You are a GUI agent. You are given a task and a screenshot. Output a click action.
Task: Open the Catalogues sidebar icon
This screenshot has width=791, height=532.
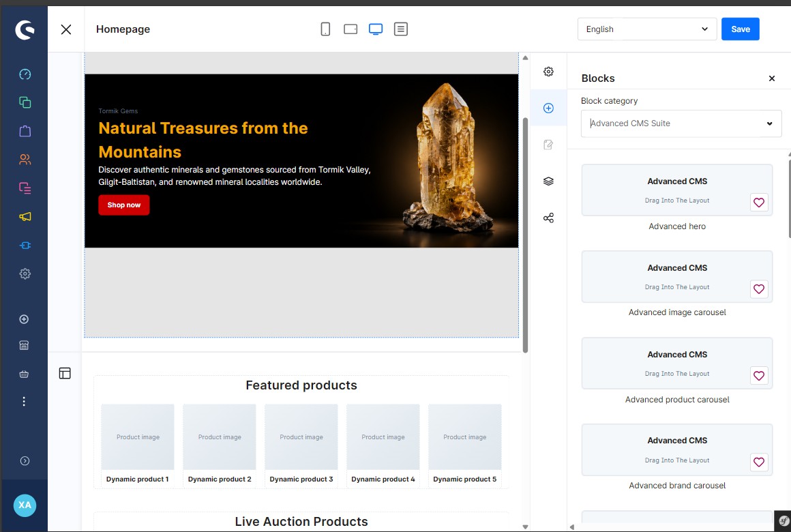click(25, 102)
